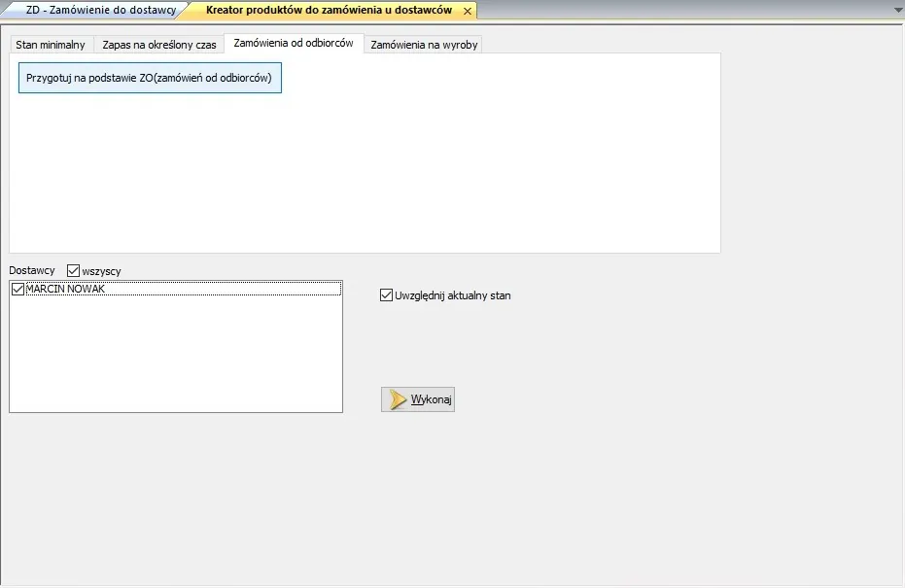Open the Zapas na określony czas tab
905x588 pixels.
(159, 45)
